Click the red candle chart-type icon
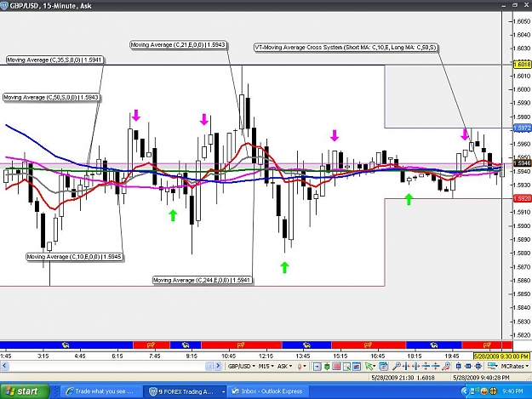 tap(300, 366)
